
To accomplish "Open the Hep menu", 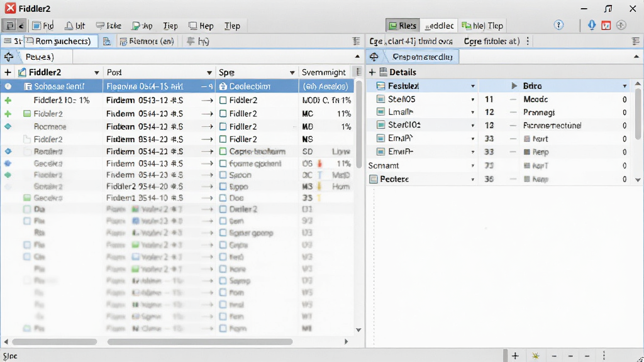I will point(201,26).
